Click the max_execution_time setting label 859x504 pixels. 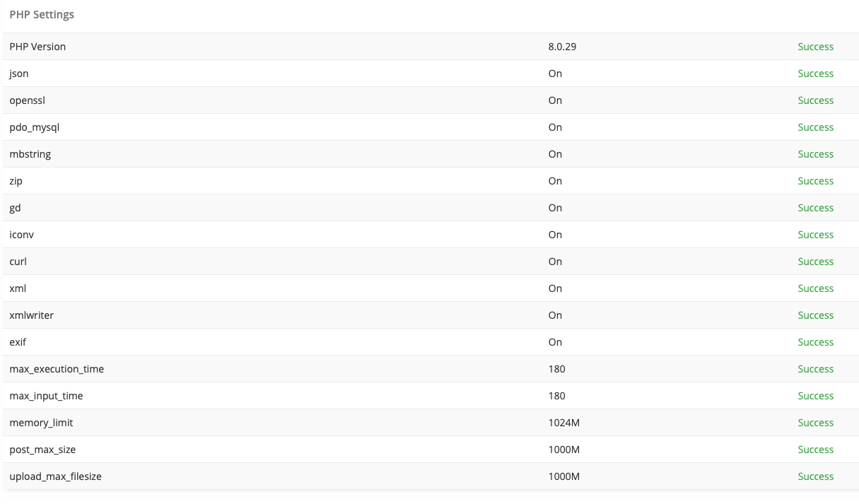57,369
